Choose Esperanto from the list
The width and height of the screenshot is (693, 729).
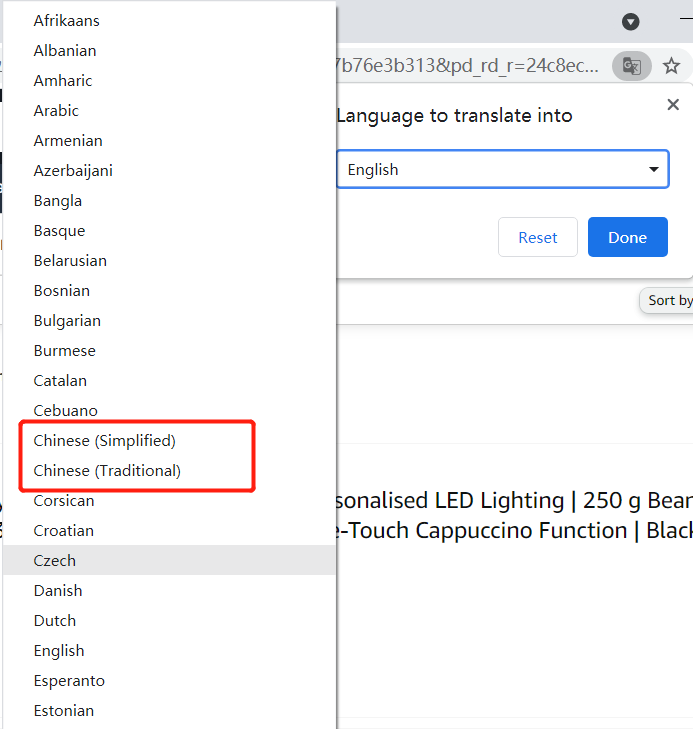tap(169, 681)
